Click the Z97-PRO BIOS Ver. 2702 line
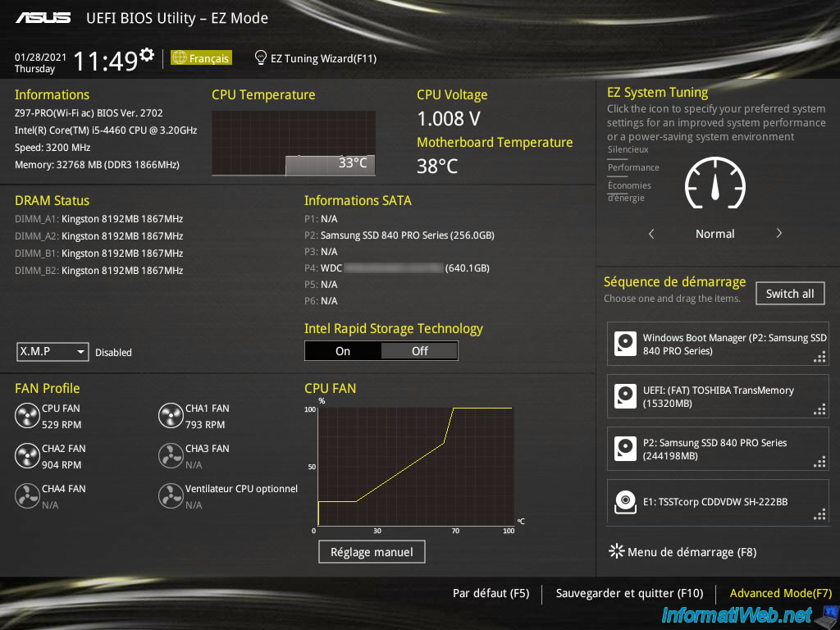 tap(89, 113)
